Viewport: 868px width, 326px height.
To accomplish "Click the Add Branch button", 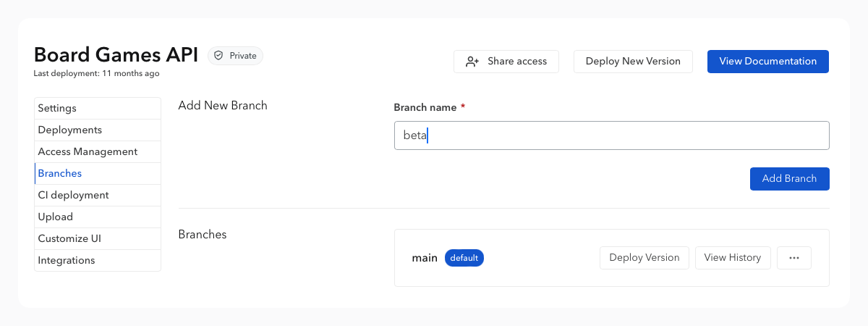I will tap(789, 179).
